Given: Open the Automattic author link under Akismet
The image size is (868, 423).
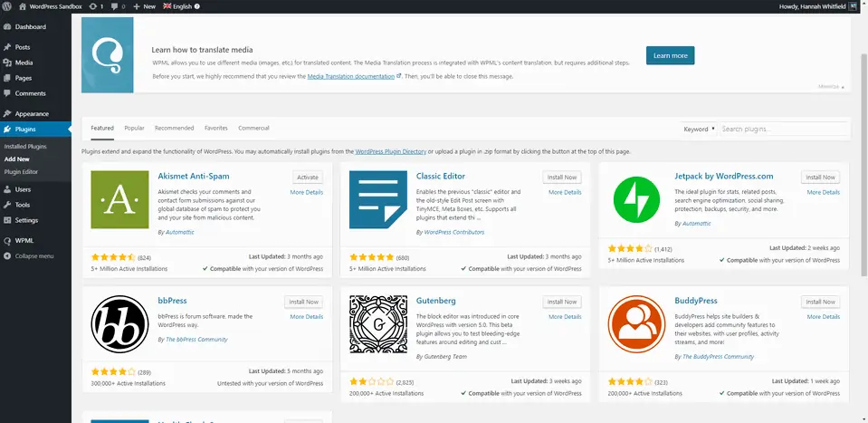Looking at the screenshot, I should [x=180, y=232].
